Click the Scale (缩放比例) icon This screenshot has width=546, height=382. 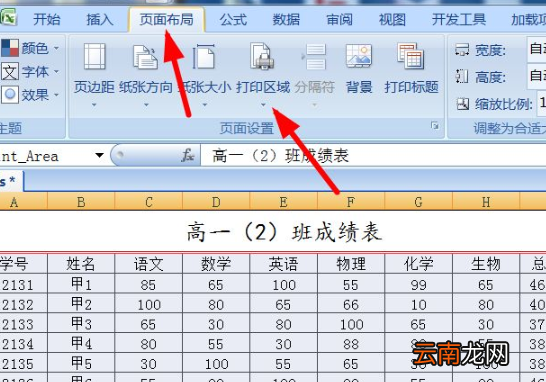click(x=463, y=104)
